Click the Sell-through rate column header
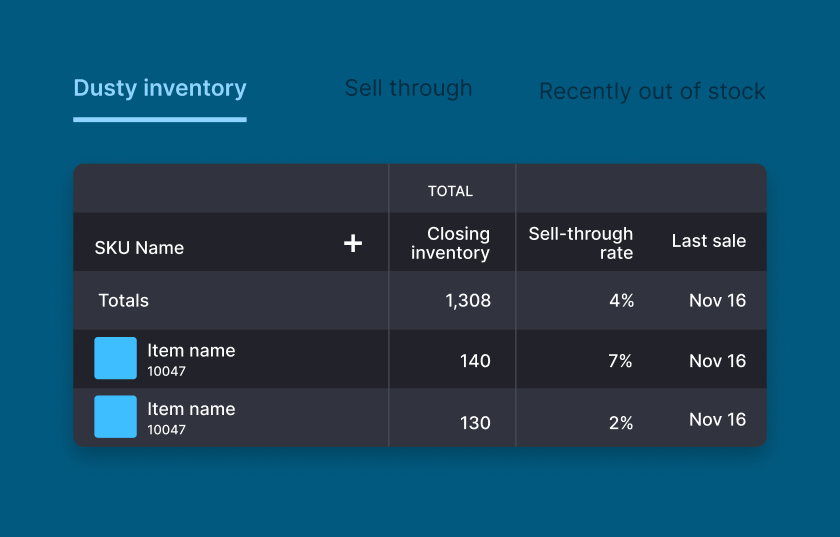The width and height of the screenshot is (840, 537). click(x=580, y=243)
